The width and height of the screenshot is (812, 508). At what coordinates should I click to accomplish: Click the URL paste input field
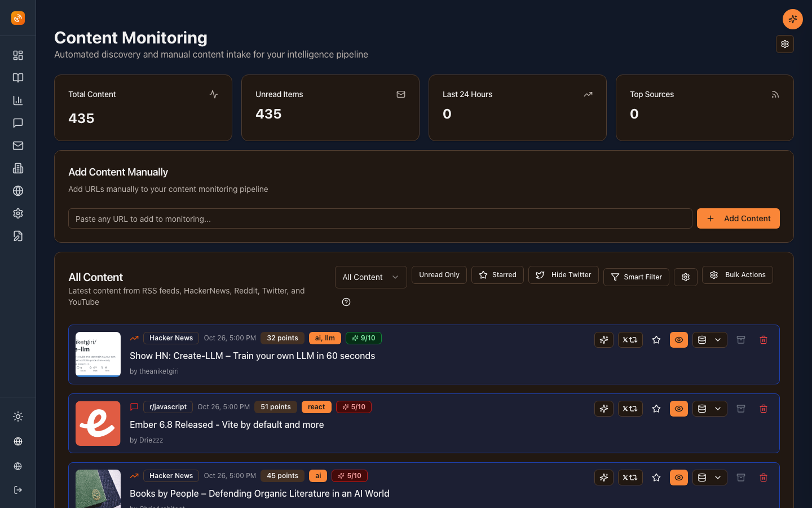pyautogui.click(x=380, y=218)
